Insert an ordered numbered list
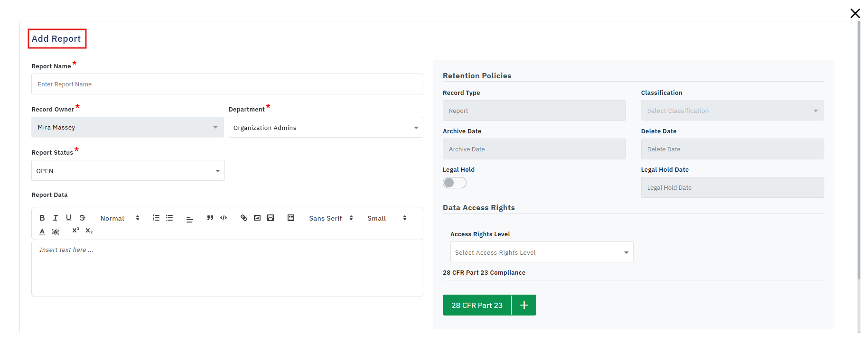The image size is (868, 362). (156, 218)
